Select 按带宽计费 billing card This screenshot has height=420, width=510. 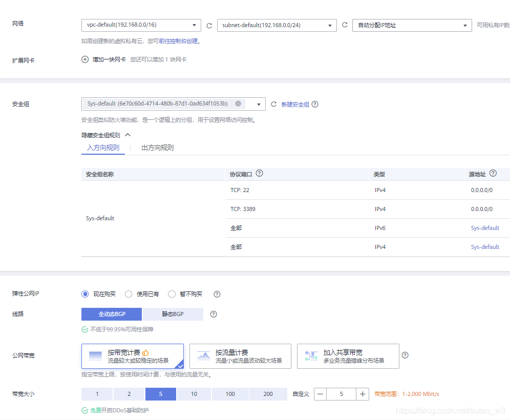(x=133, y=356)
